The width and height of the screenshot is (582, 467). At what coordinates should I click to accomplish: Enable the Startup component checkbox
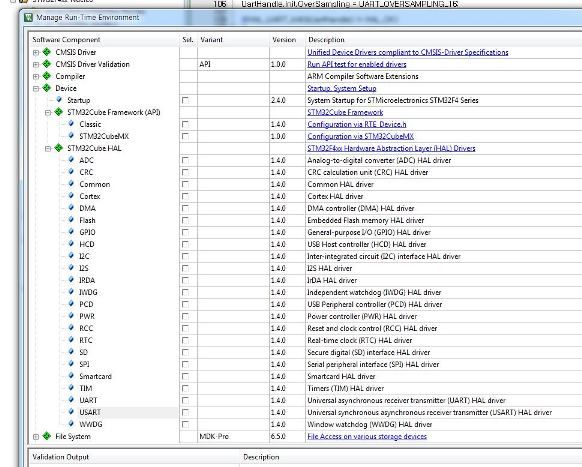pyautogui.click(x=185, y=100)
